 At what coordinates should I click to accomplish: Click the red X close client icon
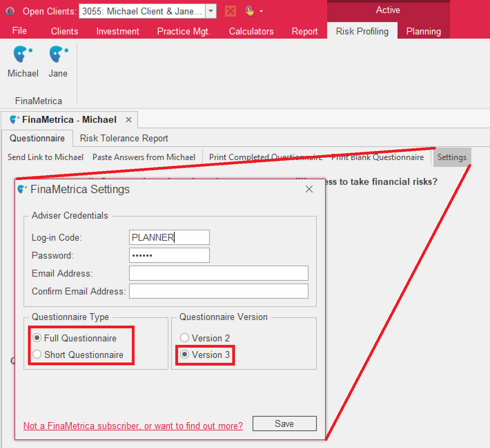(230, 11)
